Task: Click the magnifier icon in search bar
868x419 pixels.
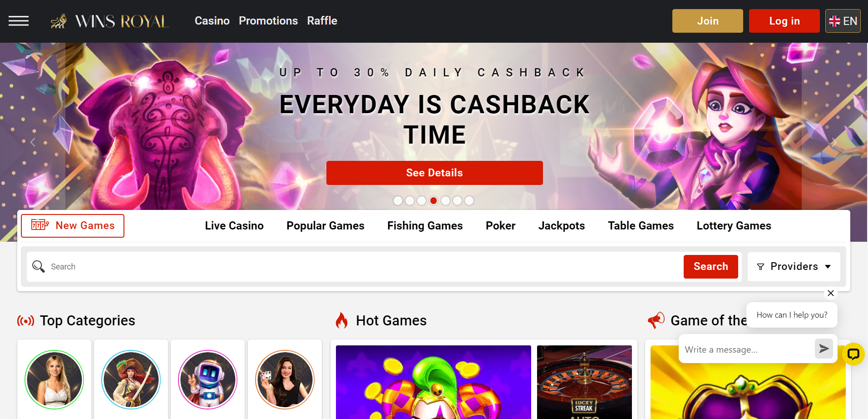Action: [39, 266]
